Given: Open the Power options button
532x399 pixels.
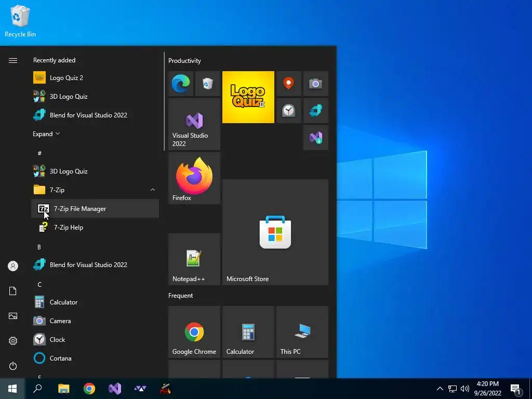Looking at the screenshot, I should (13, 366).
